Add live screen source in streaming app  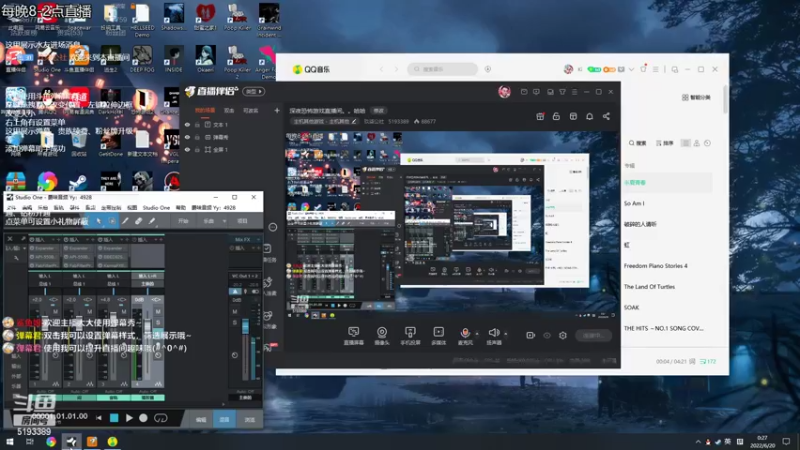pyautogui.click(x=353, y=336)
